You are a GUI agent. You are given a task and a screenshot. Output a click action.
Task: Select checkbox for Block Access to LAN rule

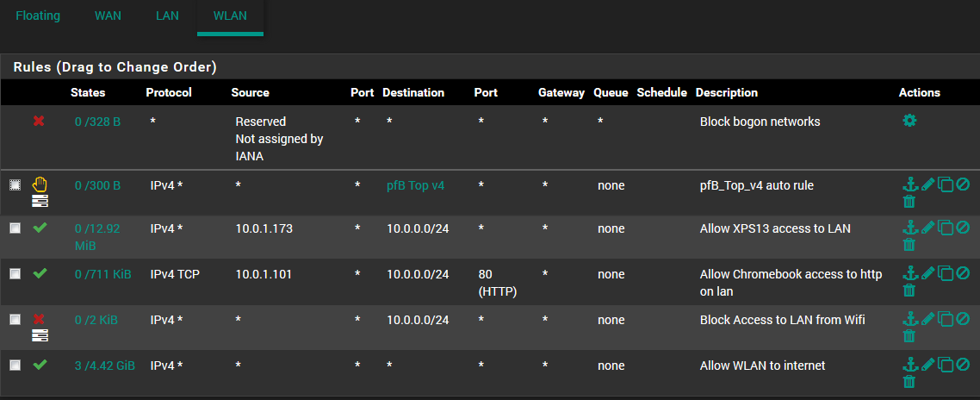pos(15,319)
